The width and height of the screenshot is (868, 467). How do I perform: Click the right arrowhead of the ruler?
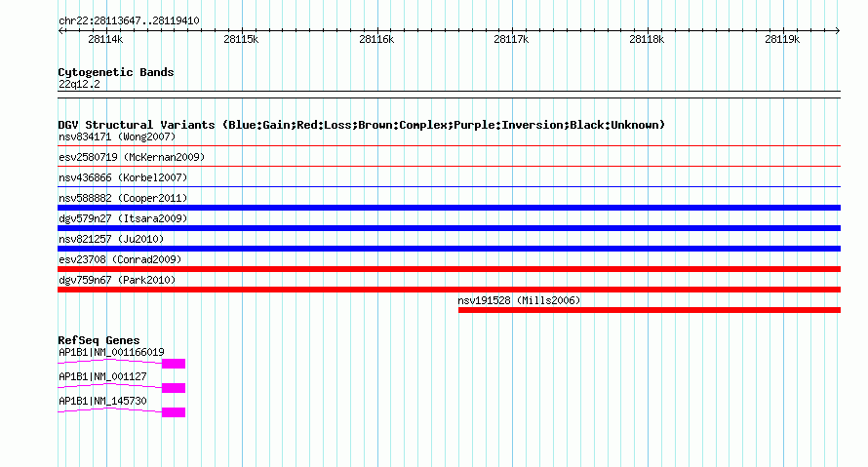click(838, 31)
